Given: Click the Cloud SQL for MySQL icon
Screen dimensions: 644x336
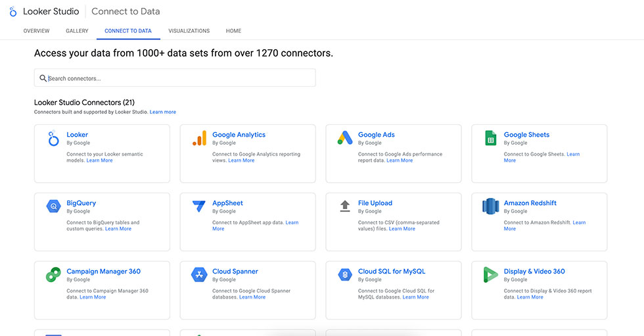Looking at the screenshot, I should pos(345,274).
